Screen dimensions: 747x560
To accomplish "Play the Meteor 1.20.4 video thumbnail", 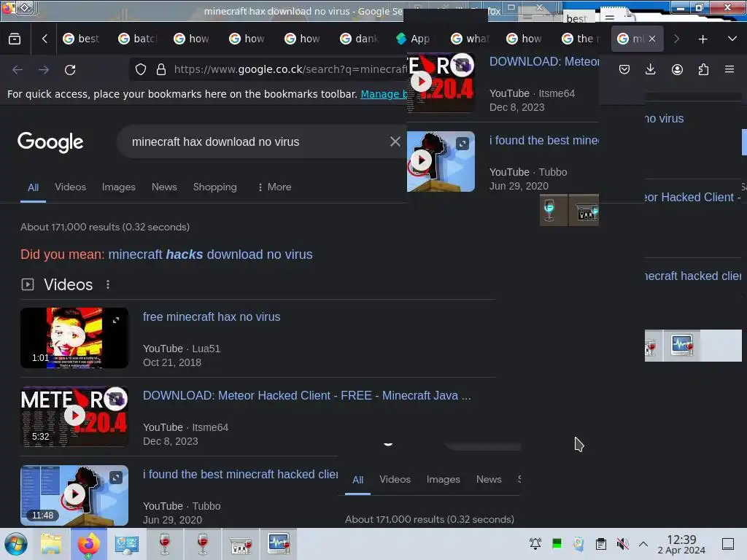I will (74, 416).
